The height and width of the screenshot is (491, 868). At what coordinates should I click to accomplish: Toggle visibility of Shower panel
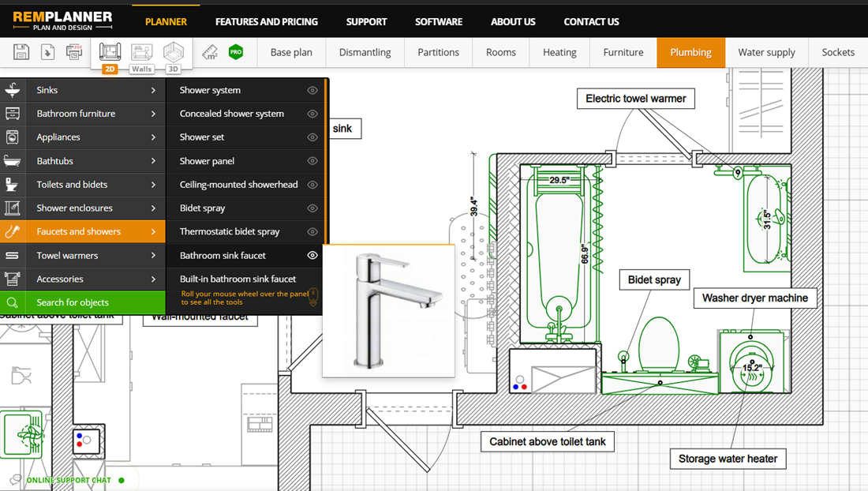tap(312, 161)
